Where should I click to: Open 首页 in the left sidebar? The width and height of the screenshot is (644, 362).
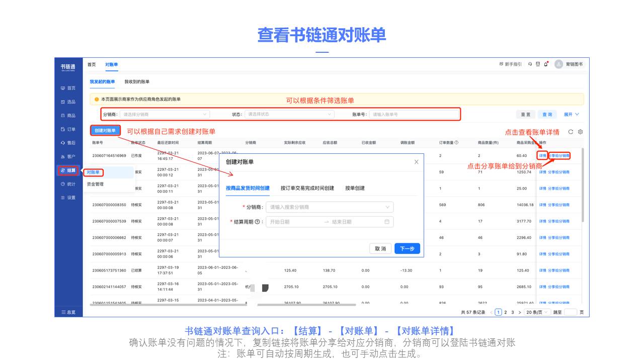68,88
